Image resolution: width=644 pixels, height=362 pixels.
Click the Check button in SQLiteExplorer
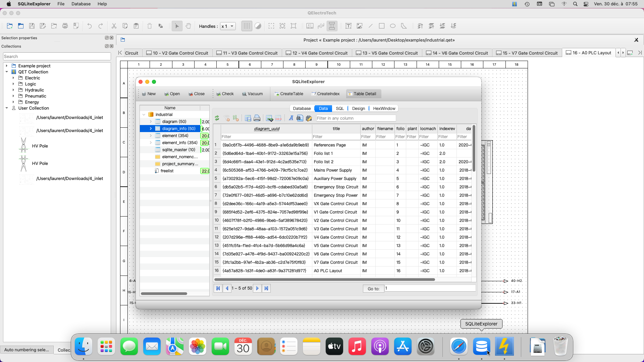(x=225, y=94)
